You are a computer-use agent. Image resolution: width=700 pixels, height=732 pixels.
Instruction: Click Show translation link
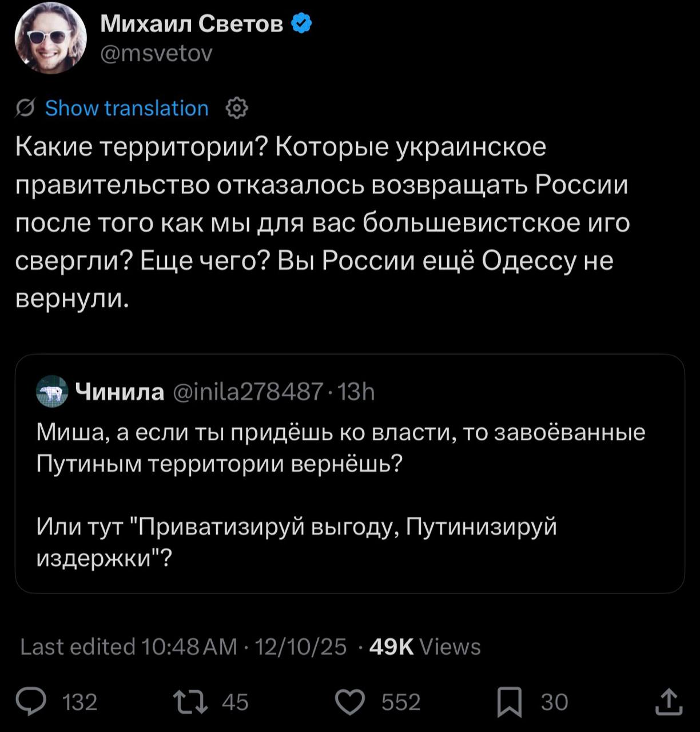pyautogui.click(x=127, y=108)
